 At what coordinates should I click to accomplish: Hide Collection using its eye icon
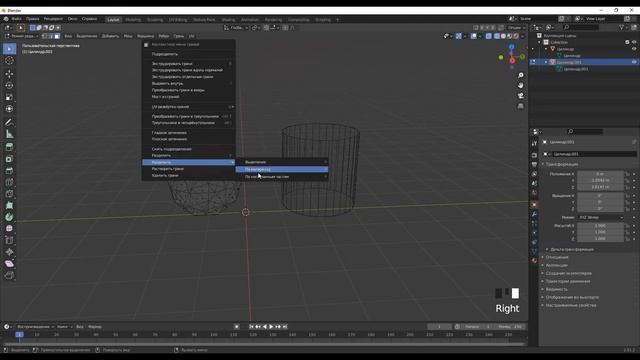pyautogui.click(x=634, y=42)
